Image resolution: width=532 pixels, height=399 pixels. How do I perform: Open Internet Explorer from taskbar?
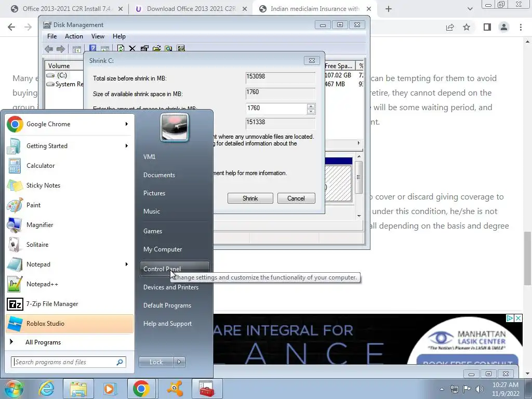click(46, 389)
